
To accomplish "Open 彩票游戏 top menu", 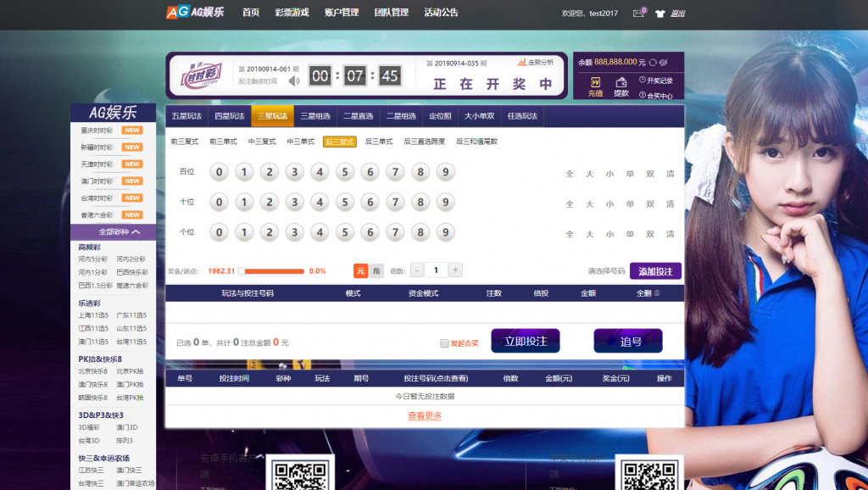I will tap(292, 12).
